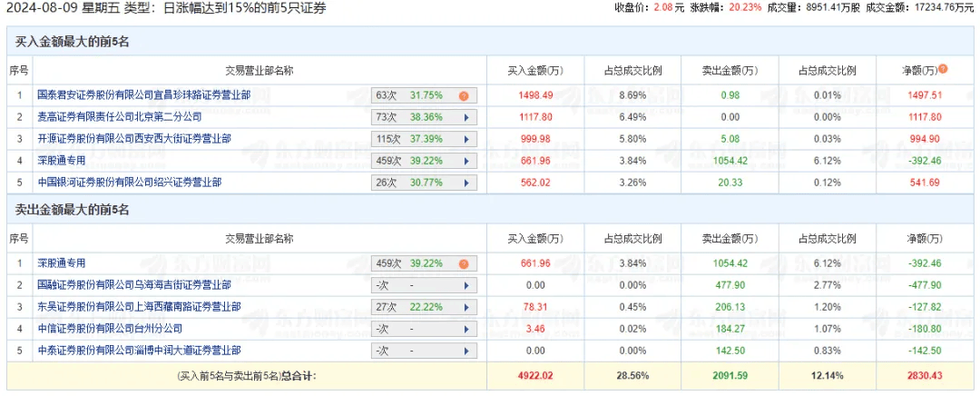Select the 涨跌幅 value 20.23%

(743, 8)
